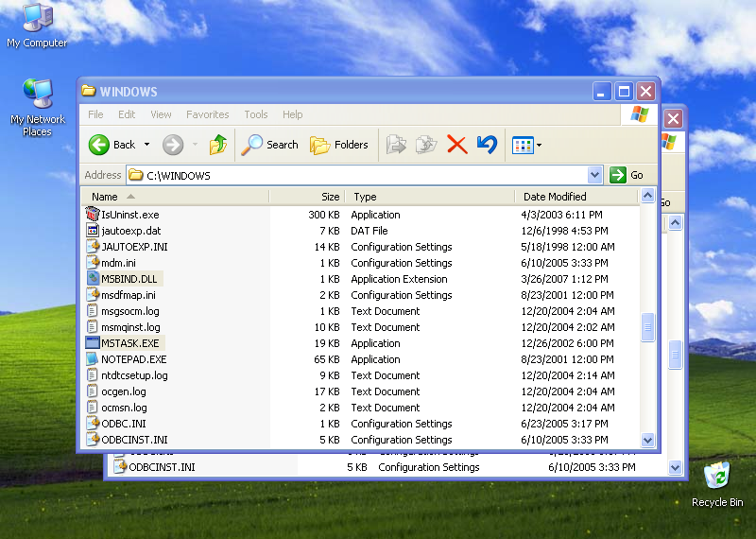Click date 5/18/1998 12:00 AM
756x539 pixels.
click(568, 247)
